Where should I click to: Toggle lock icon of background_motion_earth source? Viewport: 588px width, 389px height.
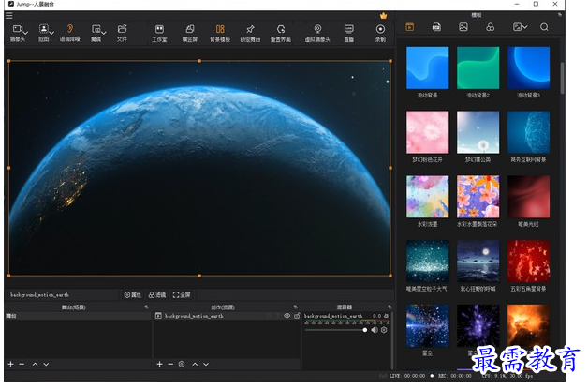(x=297, y=316)
